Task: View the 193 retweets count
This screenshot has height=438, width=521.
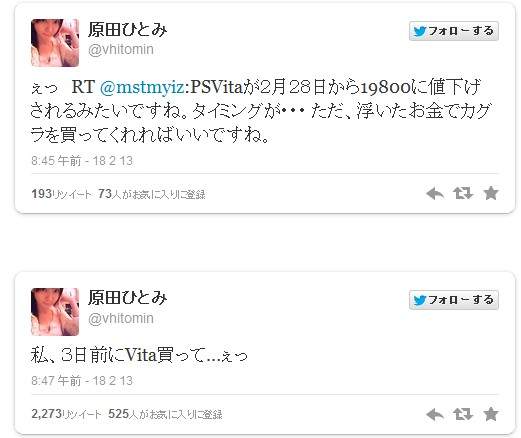Action: 61,194
